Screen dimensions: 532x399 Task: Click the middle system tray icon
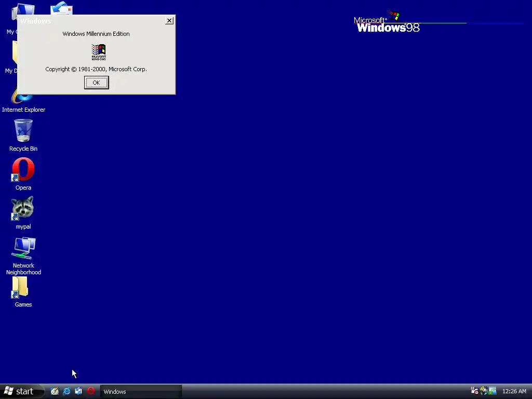click(x=484, y=391)
